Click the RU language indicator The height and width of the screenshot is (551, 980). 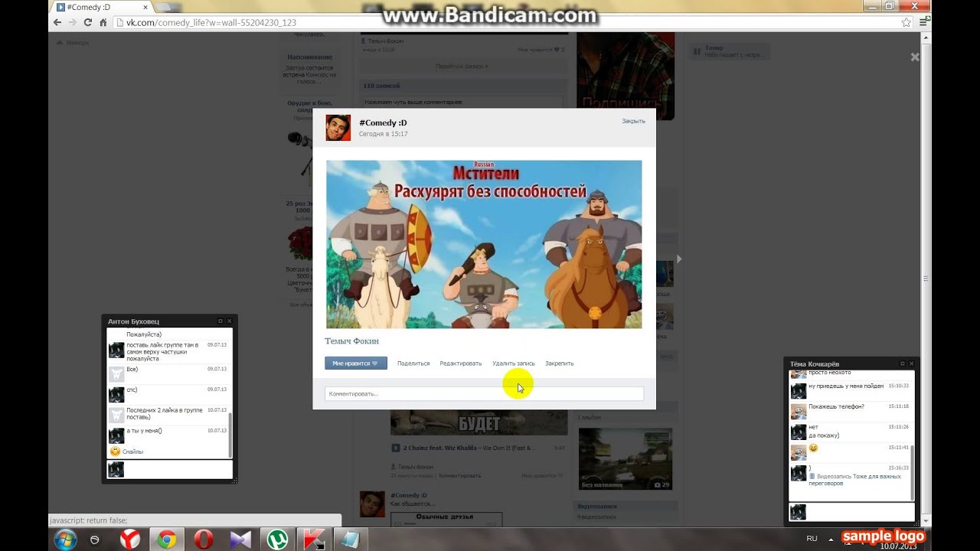pyautogui.click(x=812, y=539)
